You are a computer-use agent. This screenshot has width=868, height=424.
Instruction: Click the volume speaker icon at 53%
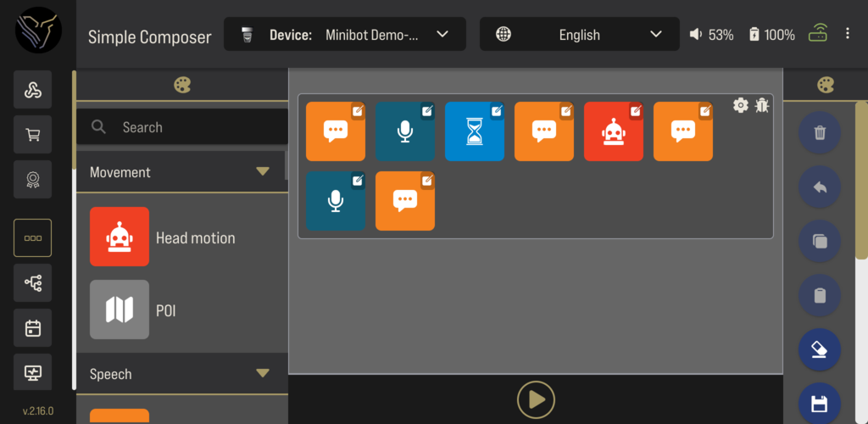click(x=696, y=35)
